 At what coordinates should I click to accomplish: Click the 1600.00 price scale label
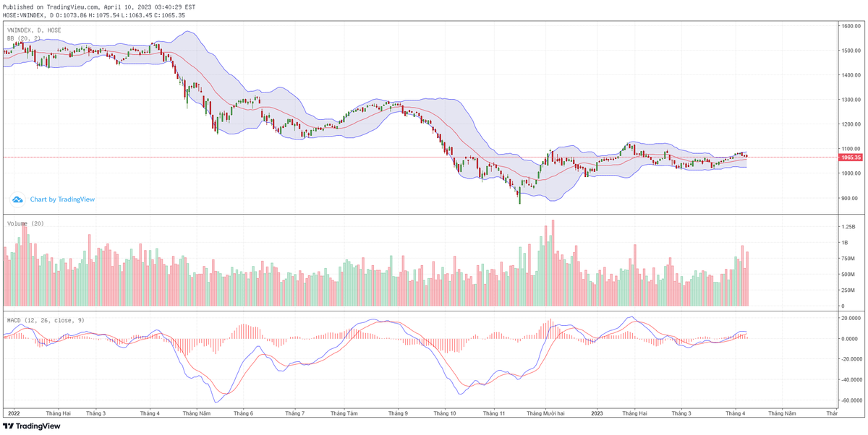(849, 26)
